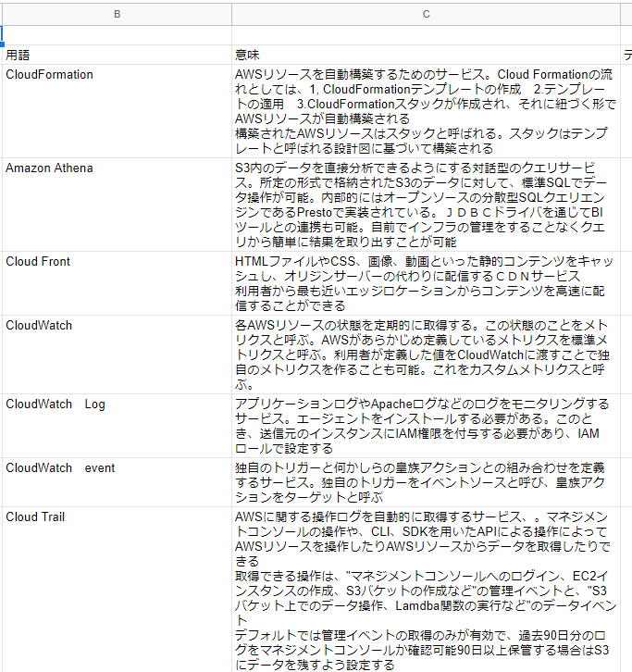The image size is (632, 672).
Task: Select the Cloud Trail term cell
Action: tap(117, 590)
